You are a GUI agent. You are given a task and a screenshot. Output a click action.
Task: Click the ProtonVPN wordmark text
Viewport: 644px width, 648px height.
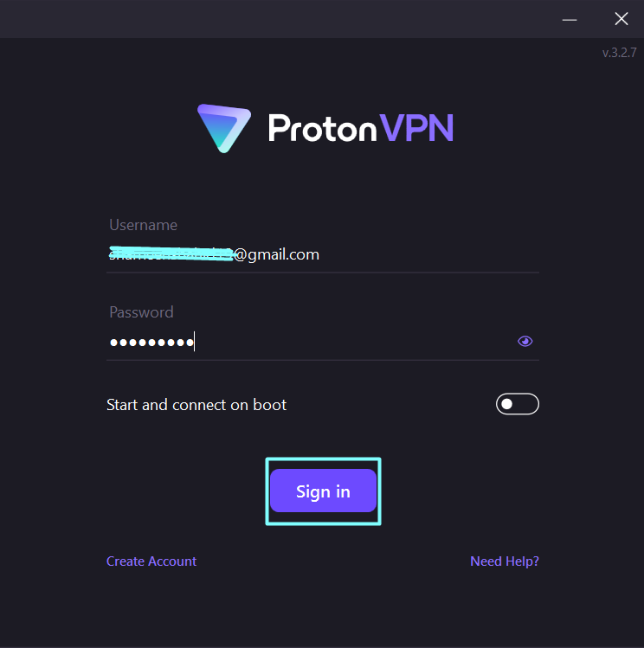point(361,128)
